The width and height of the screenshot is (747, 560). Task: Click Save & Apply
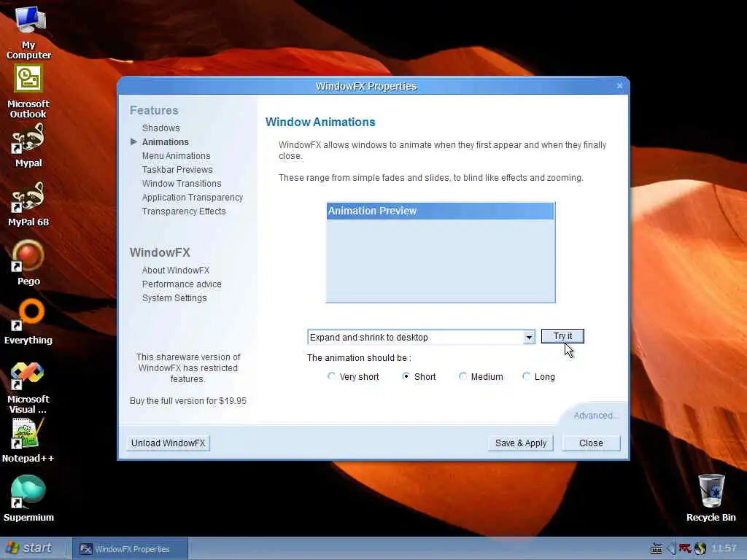[x=521, y=443]
